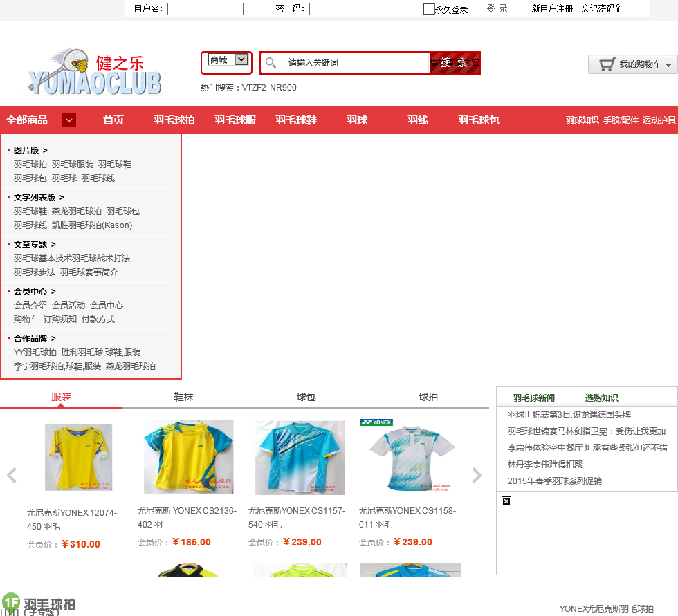Open the 商城 search scope dropdown

228,59
